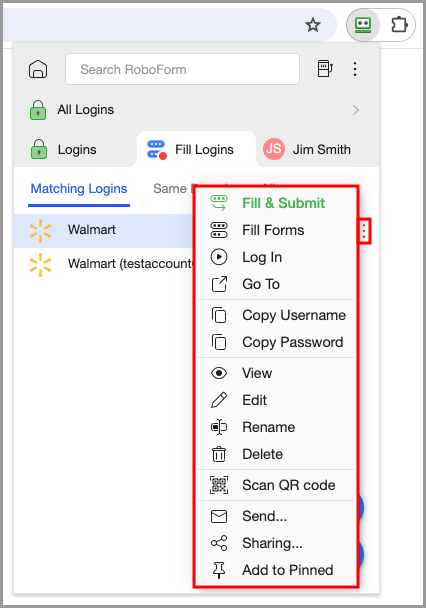Select the Walmart (testaccount) login entry
Viewport: 426px width, 608px height.
coord(103,264)
